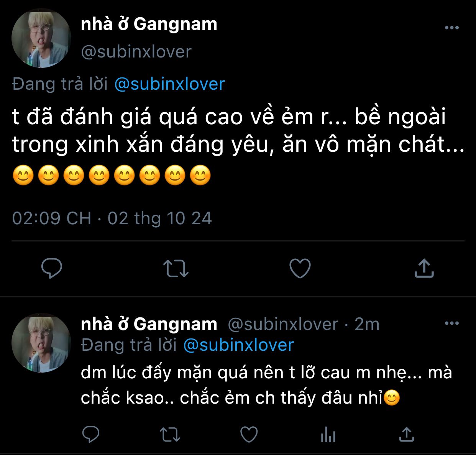
Task: Open main tweet author's profile picture
Action: pos(41,38)
